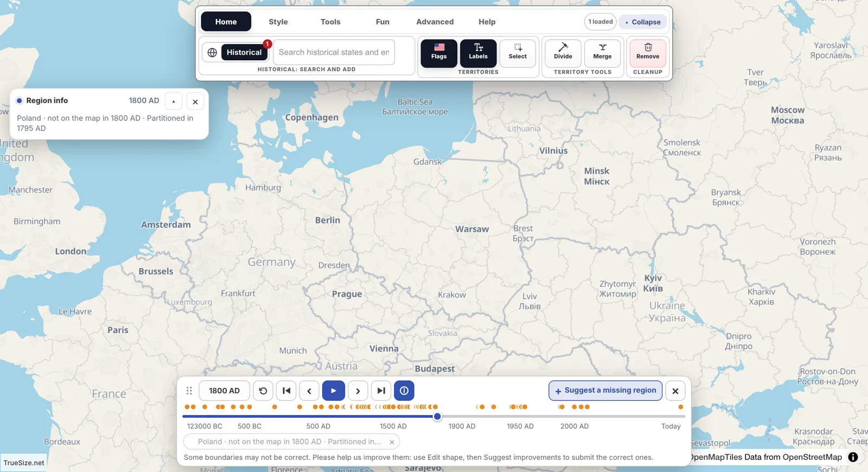
Task: Reset the timeline with the undo icon
Action: pyautogui.click(x=263, y=391)
